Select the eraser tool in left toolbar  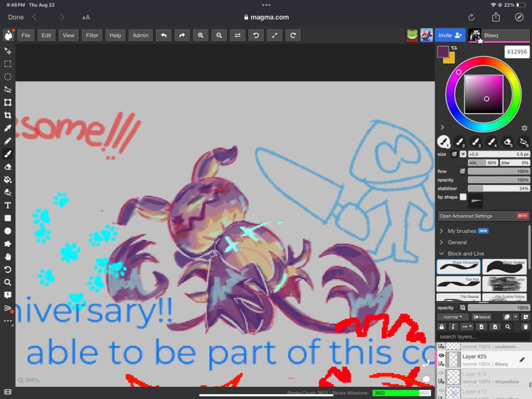tap(7, 167)
